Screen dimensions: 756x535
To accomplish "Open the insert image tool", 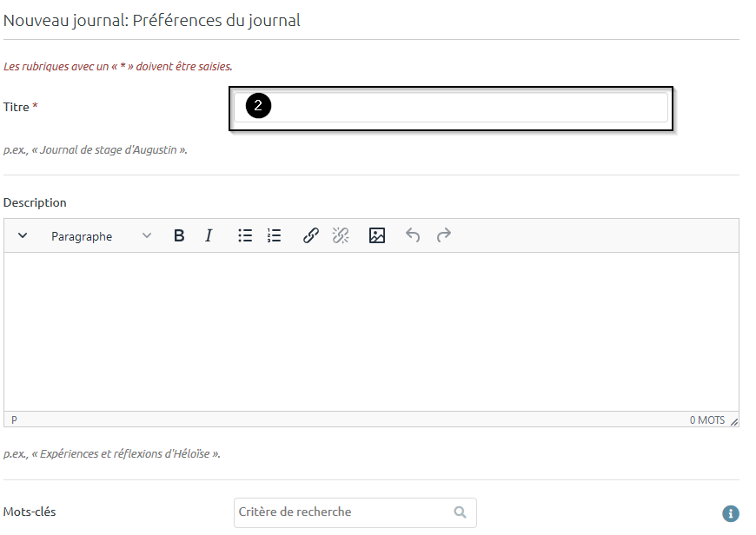I will 377,235.
